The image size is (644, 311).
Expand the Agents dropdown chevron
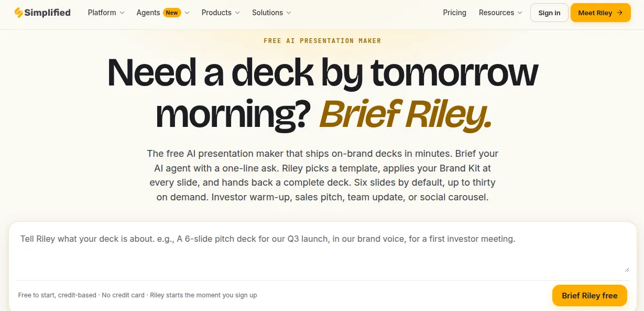[187, 13]
